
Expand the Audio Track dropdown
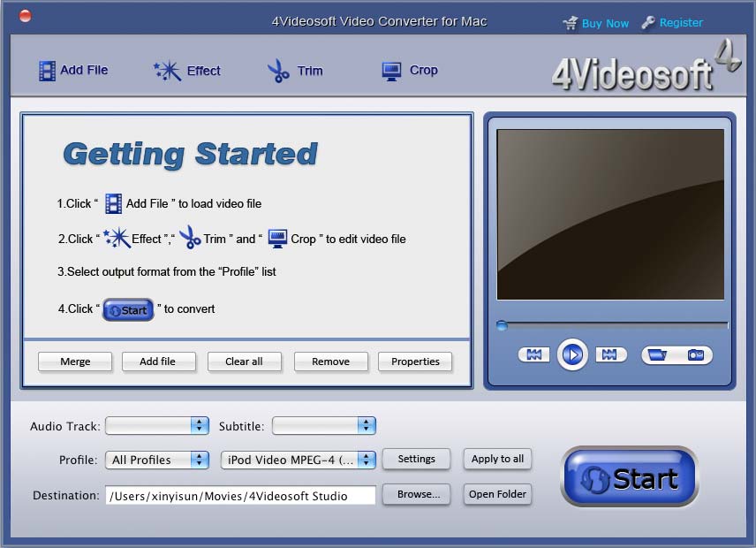tap(156, 426)
